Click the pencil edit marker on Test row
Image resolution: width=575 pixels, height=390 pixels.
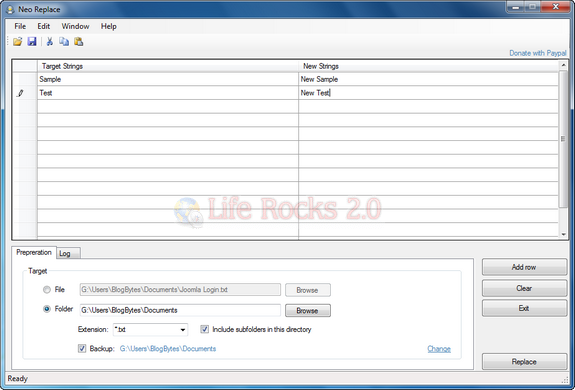pos(21,93)
